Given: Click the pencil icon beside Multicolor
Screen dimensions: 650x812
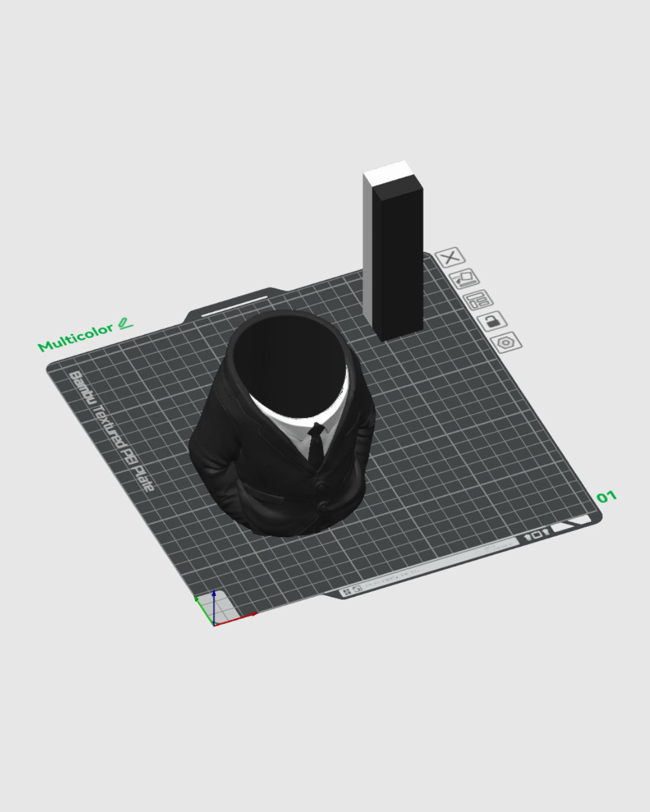Looking at the screenshot, I should (x=125, y=324).
